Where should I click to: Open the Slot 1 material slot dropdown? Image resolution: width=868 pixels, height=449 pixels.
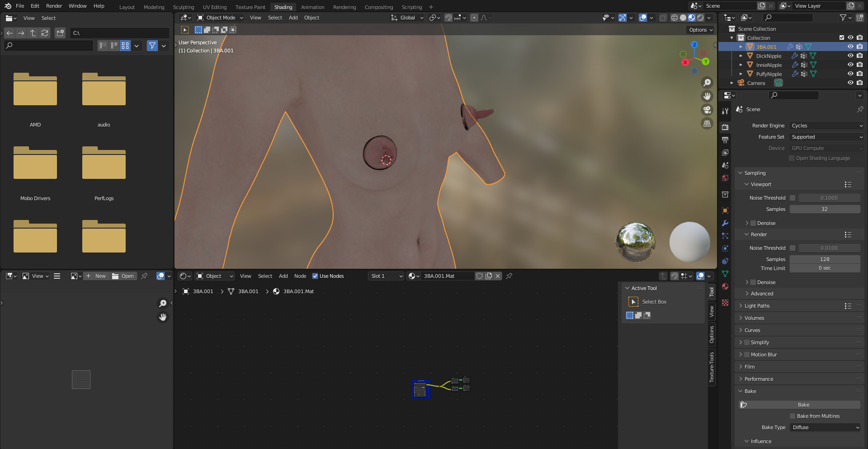tap(387, 276)
